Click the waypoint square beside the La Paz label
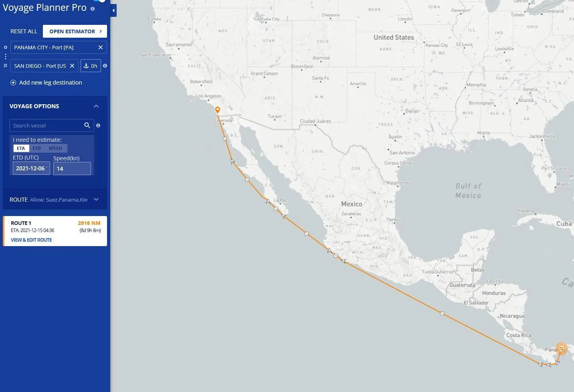The height and width of the screenshot is (392, 574). pos(276,209)
